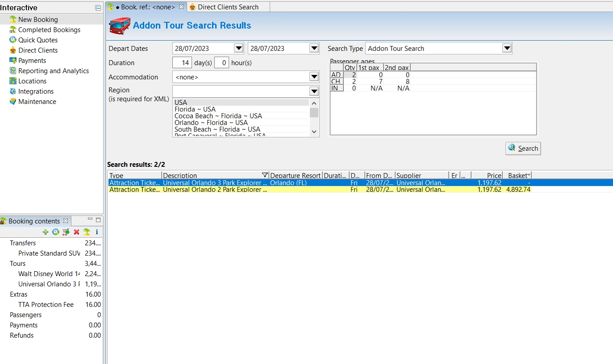Screen dimensions: 613x364
Task: Close the Book. ref. <none> tab
Action: (x=181, y=7)
